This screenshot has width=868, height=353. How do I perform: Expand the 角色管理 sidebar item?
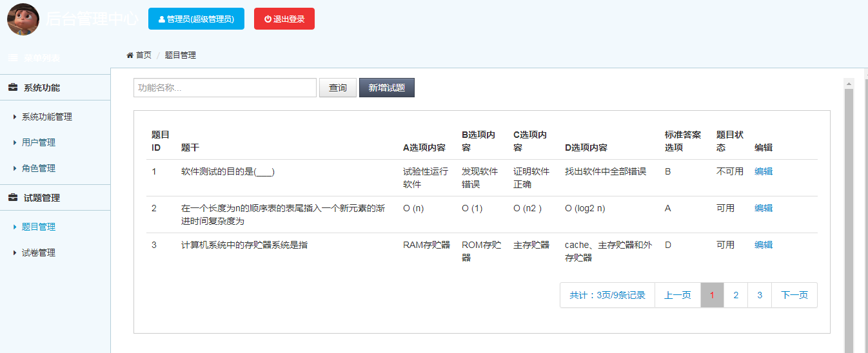(35, 168)
